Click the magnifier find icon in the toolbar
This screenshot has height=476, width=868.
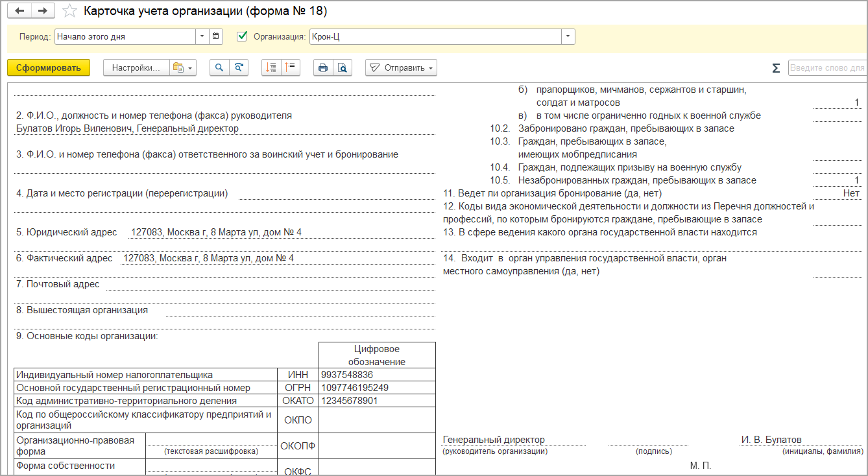[x=219, y=68]
